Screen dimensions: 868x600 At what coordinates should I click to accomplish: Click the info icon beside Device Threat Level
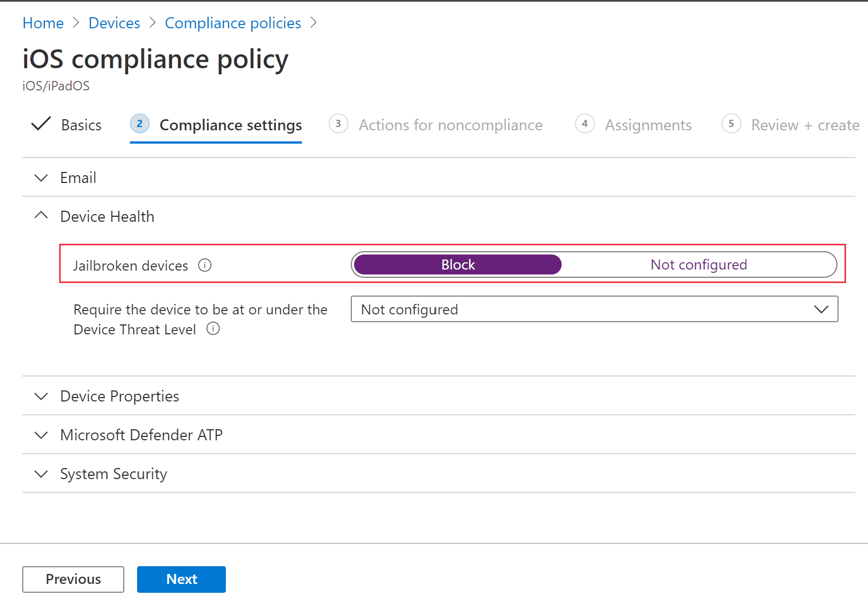pyautogui.click(x=213, y=329)
